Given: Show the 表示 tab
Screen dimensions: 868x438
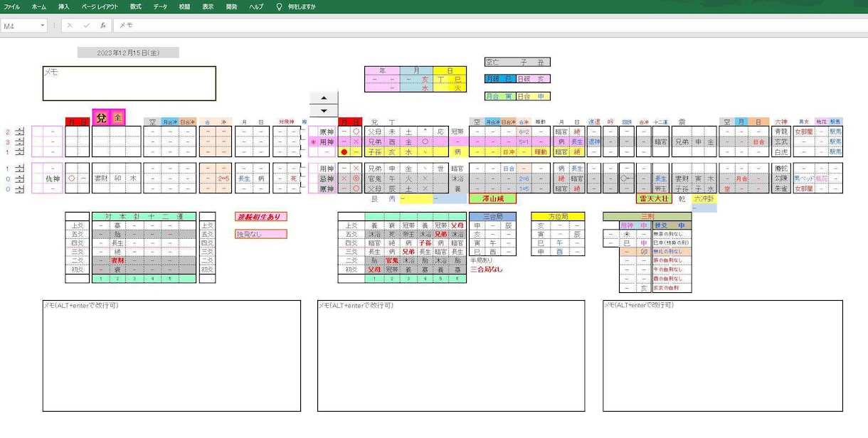Looking at the screenshot, I should (x=208, y=6).
